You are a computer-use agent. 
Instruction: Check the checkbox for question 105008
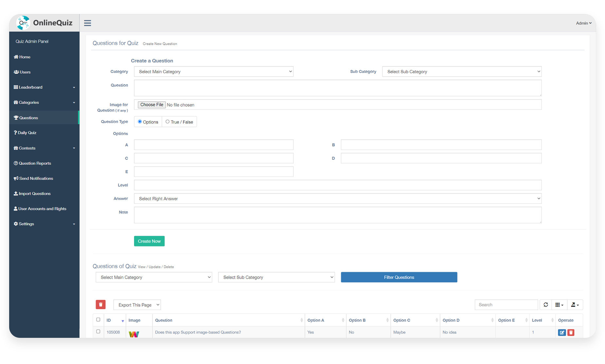click(98, 332)
